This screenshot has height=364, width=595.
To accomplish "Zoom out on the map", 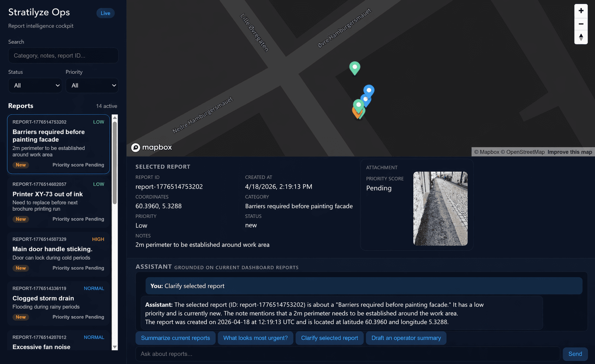I will (x=581, y=24).
